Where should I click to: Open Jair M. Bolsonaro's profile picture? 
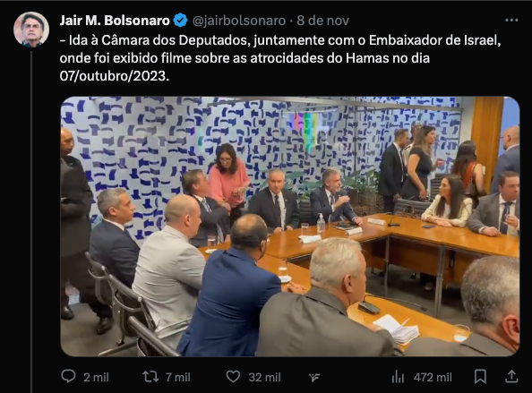click(x=31, y=30)
